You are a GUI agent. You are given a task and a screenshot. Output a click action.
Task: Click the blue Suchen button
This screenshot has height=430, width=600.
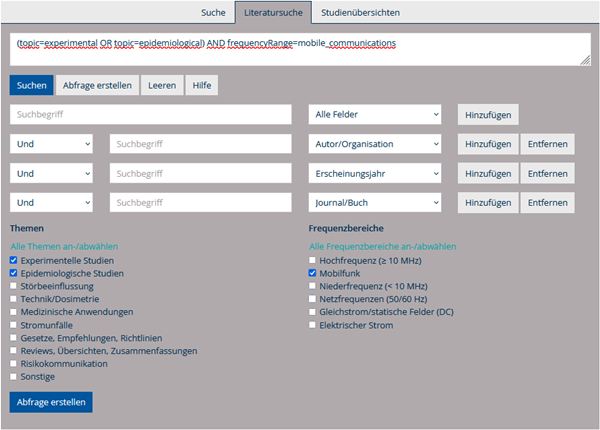pos(31,85)
